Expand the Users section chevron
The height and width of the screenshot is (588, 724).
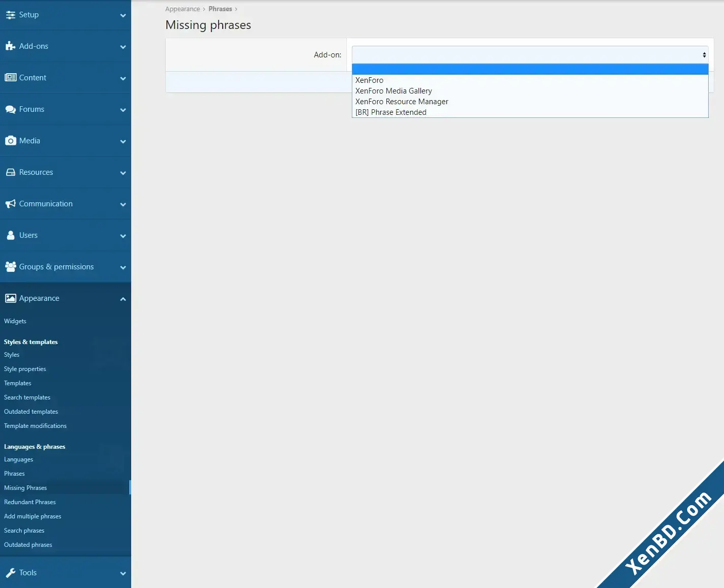point(123,236)
